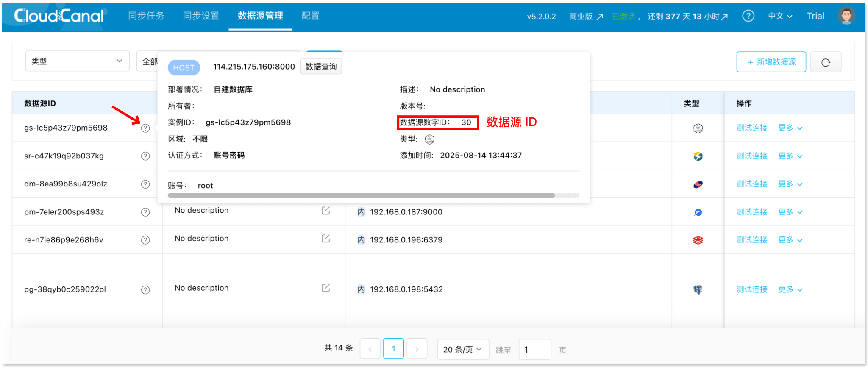Click 新增数据源 button
Image resolution: width=868 pixels, height=367 pixels.
(771, 62)
